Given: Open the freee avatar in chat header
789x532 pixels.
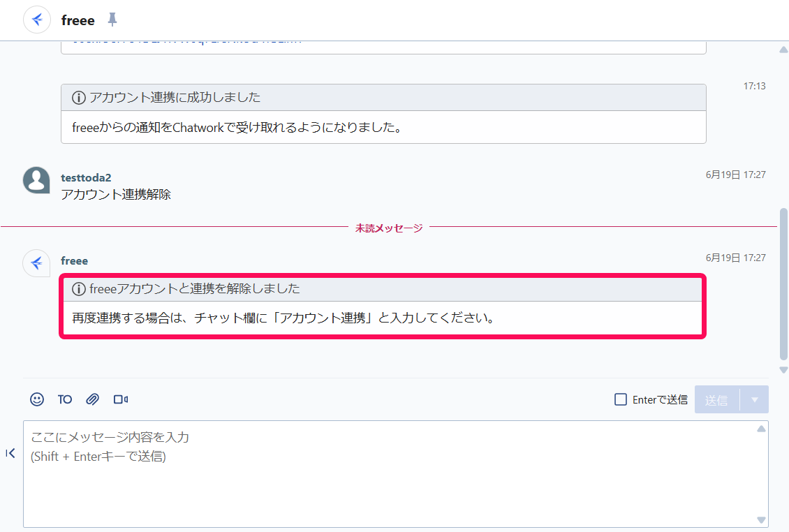Looking at the screenshot, I should coord(37,20).
